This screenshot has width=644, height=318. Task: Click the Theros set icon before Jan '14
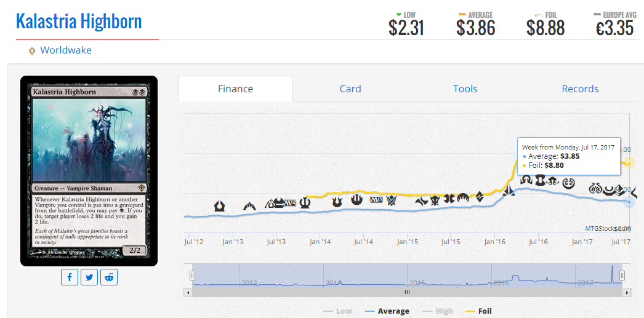(x=305, y=202)
